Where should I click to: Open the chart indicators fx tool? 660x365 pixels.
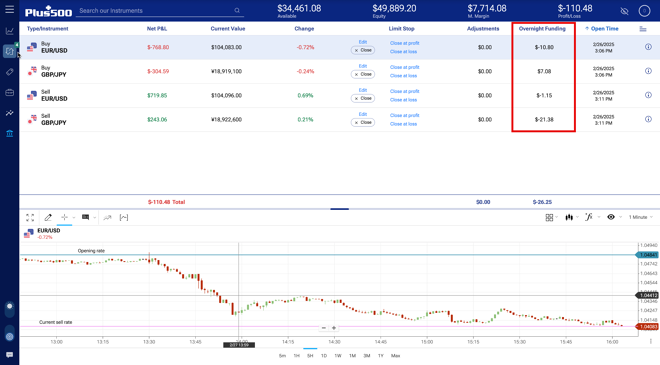[588, 217]
